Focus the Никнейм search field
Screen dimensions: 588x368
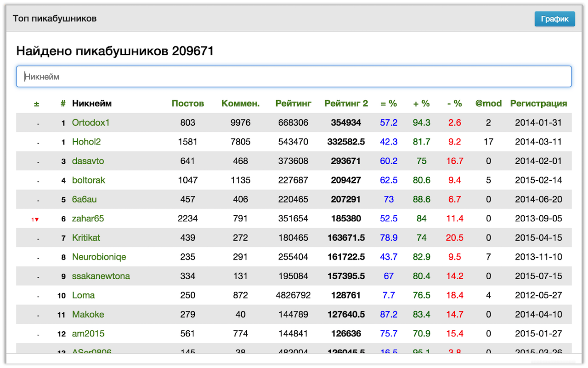[x=294, y=76]
